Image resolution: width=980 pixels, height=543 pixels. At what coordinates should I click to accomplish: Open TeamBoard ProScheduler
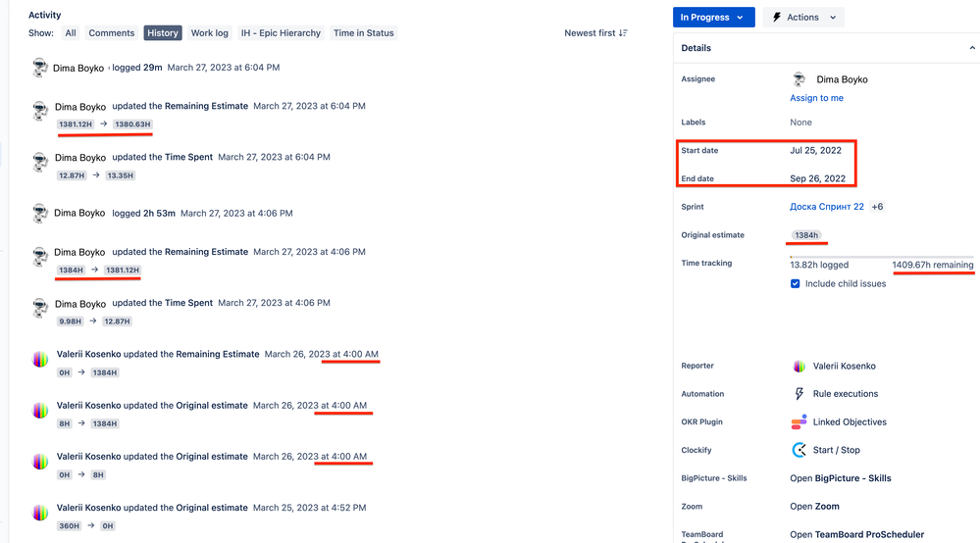click(856, 534)
